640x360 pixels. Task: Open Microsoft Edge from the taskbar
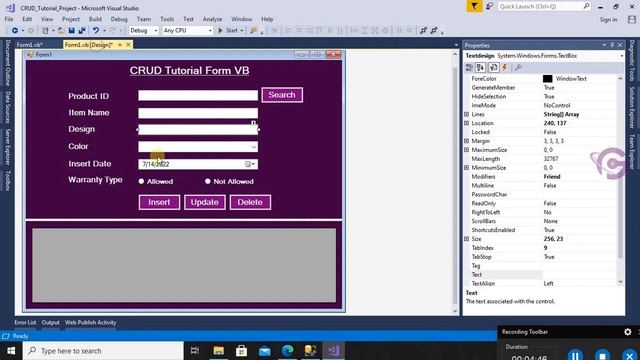[x=287, y=351]
